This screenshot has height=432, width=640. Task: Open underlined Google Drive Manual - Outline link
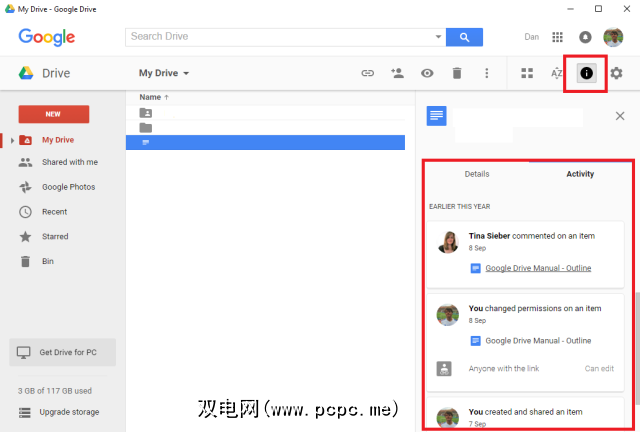[x=538, y=268]
